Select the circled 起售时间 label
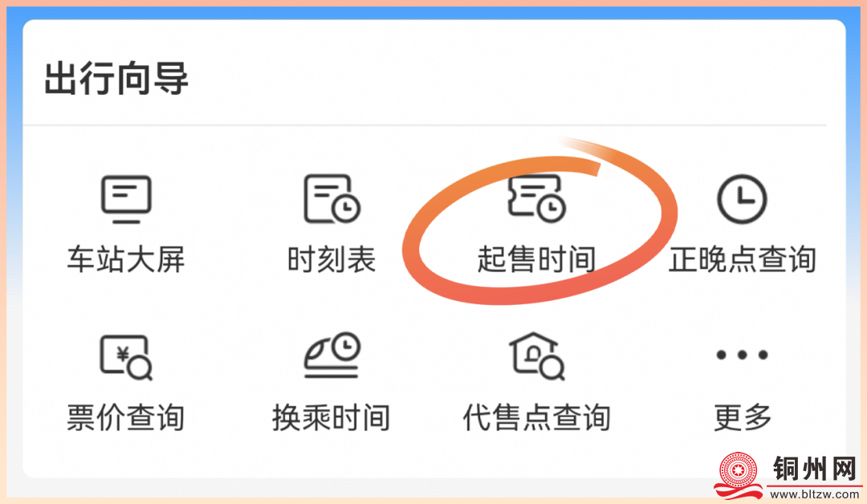This screenshot has height=504, width=867. click(536, 259)
